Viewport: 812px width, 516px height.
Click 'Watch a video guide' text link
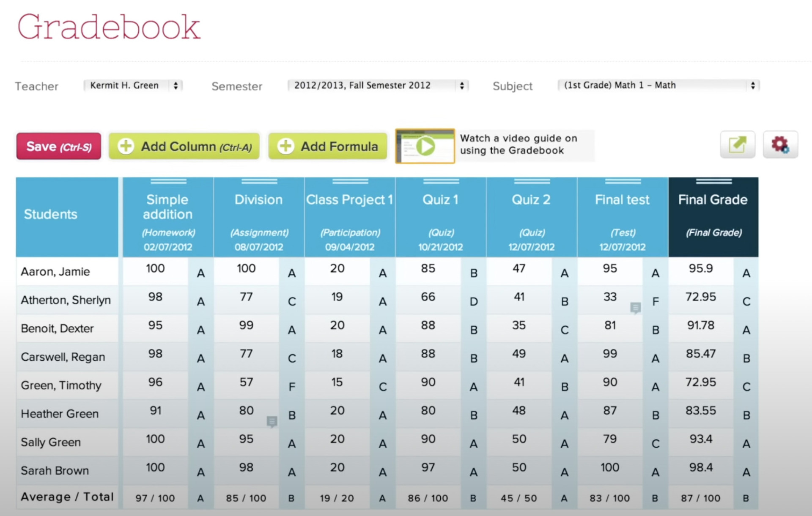pos(518,144)
